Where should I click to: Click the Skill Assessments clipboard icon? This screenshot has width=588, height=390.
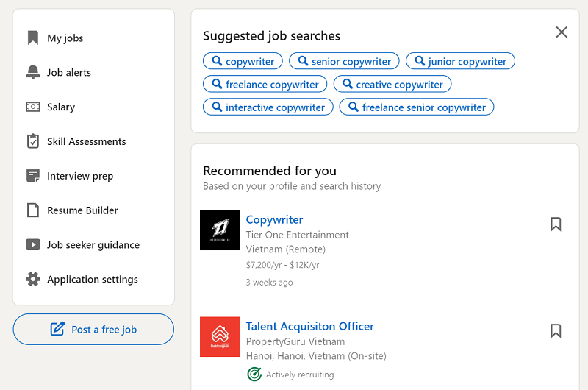(x=33, y=141)
